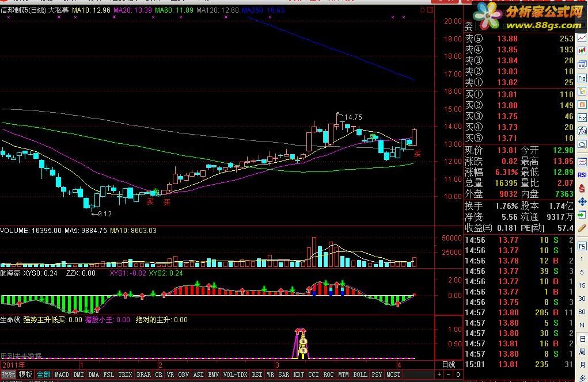The width and height of the screenshot is (588, 382).
Task: Click the 9.12 low price label
Action: point(105,214)
